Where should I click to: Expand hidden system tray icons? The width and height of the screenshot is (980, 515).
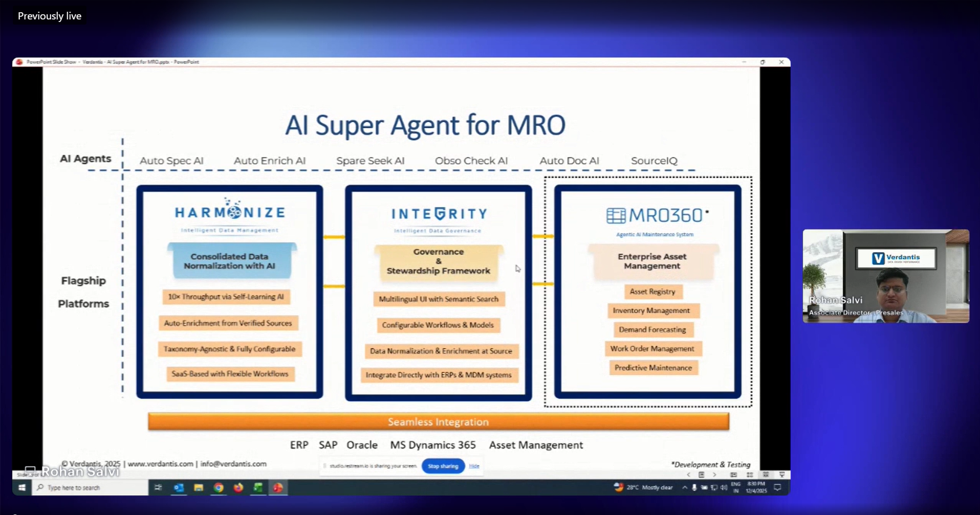(x=684, y=488)
